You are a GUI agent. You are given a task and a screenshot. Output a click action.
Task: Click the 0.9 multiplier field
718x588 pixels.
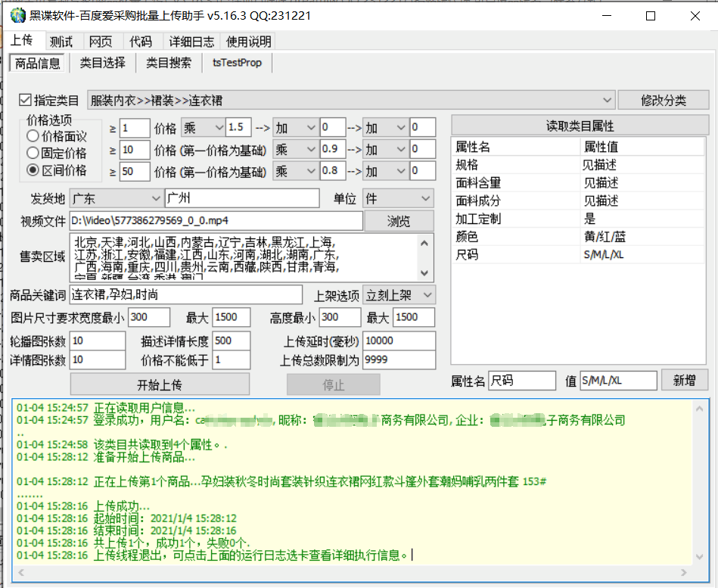click(x=332, y=149)
